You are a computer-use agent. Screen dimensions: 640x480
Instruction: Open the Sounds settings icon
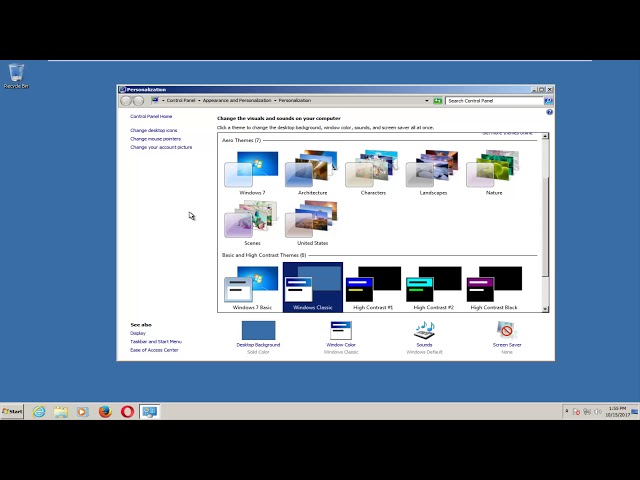424,330
